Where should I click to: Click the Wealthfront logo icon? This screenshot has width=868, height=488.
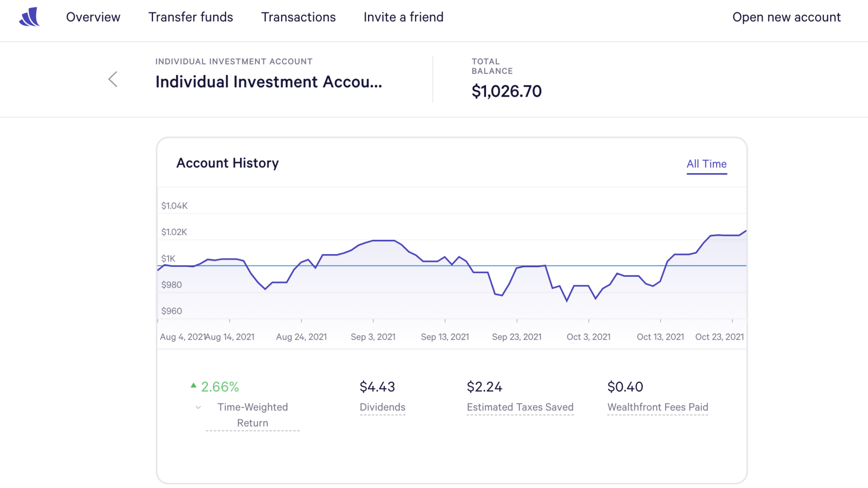click(30, 17)
